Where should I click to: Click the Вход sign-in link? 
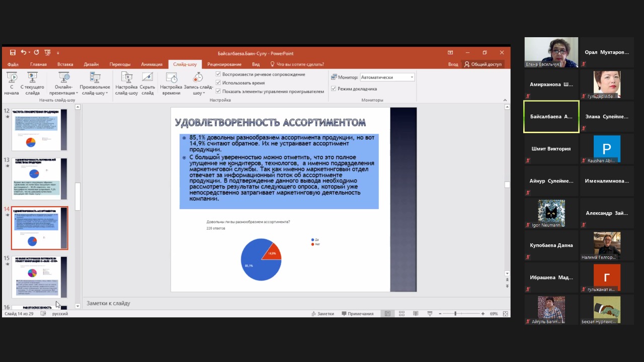453,64
